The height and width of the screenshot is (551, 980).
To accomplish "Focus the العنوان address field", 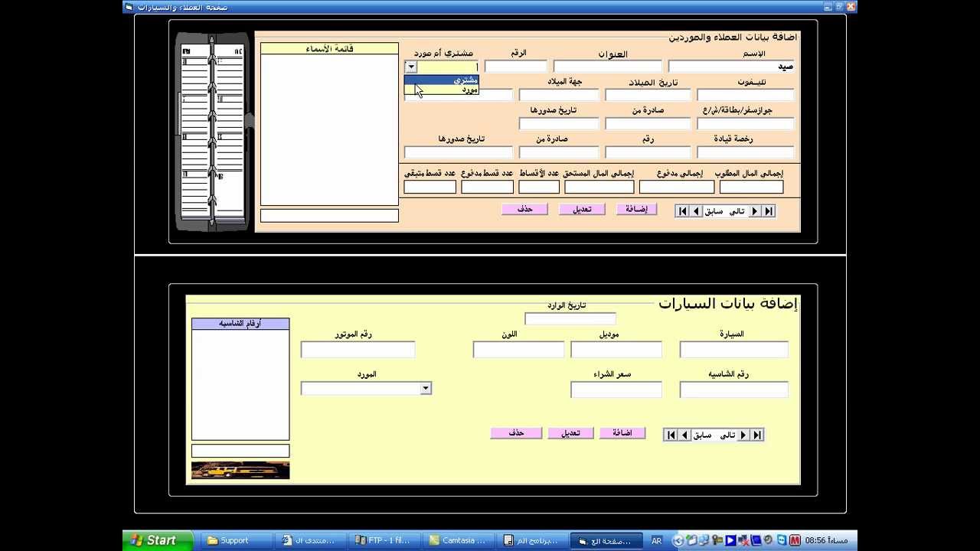I will click(608, 67).
